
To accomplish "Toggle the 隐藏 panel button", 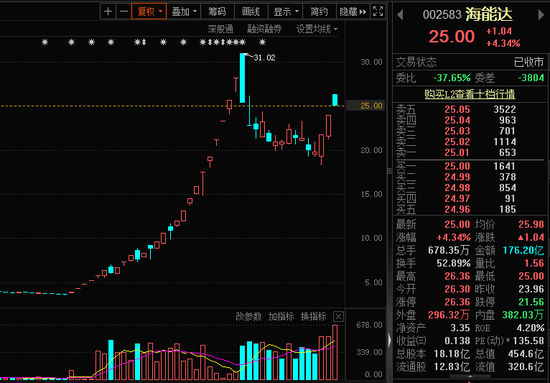I will click(353, 12).
